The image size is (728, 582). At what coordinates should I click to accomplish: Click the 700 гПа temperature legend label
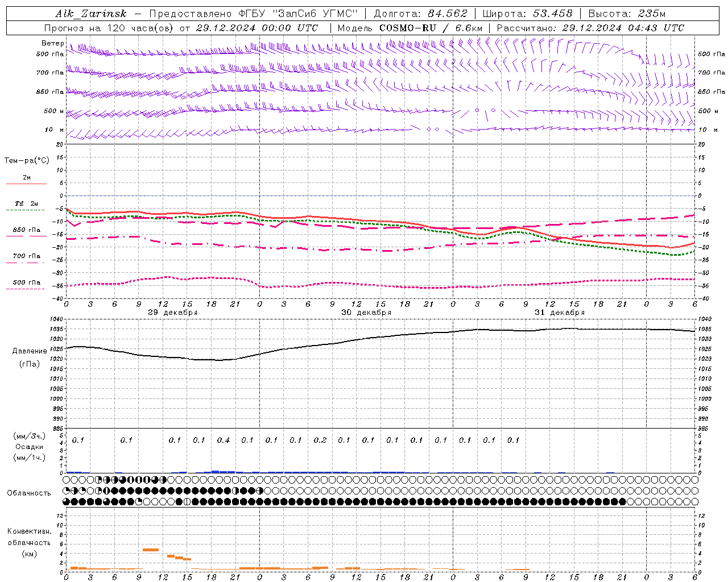pyautogui.click(x=27, y=256)
